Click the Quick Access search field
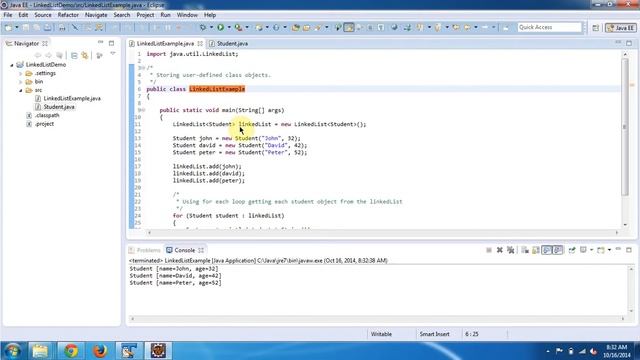Image resolution: width=640 pixels, height=360 pixels. (x=549, y=27)
